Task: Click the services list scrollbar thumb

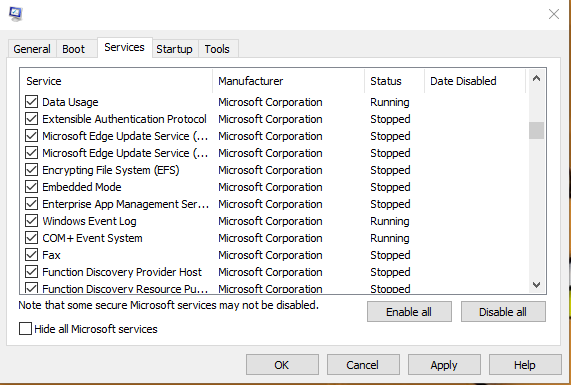Action: coord(536,130)
